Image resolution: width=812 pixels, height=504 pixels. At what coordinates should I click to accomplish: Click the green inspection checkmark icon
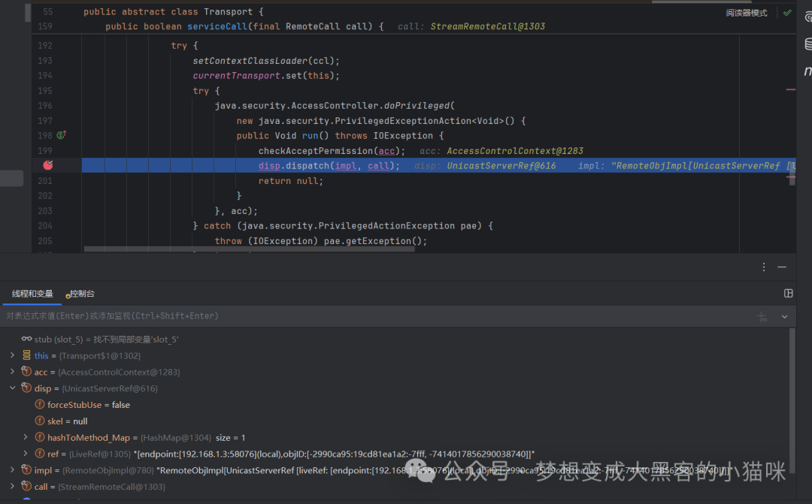click(787, 13)
